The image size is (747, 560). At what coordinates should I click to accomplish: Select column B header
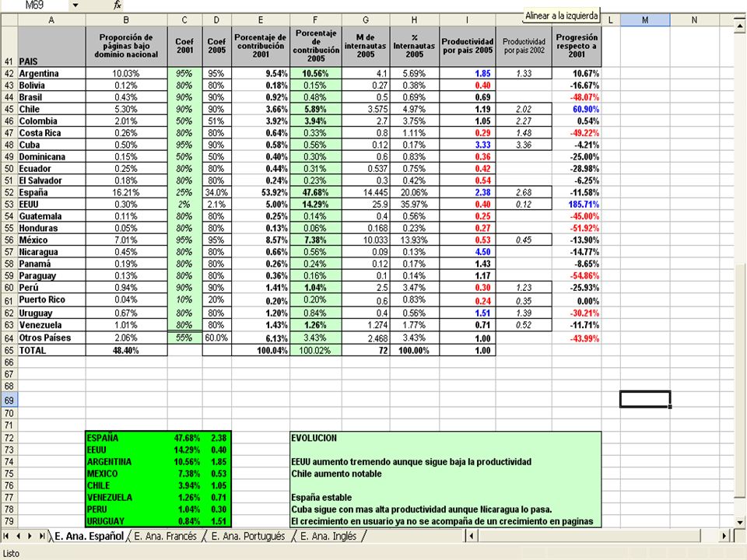126,20
